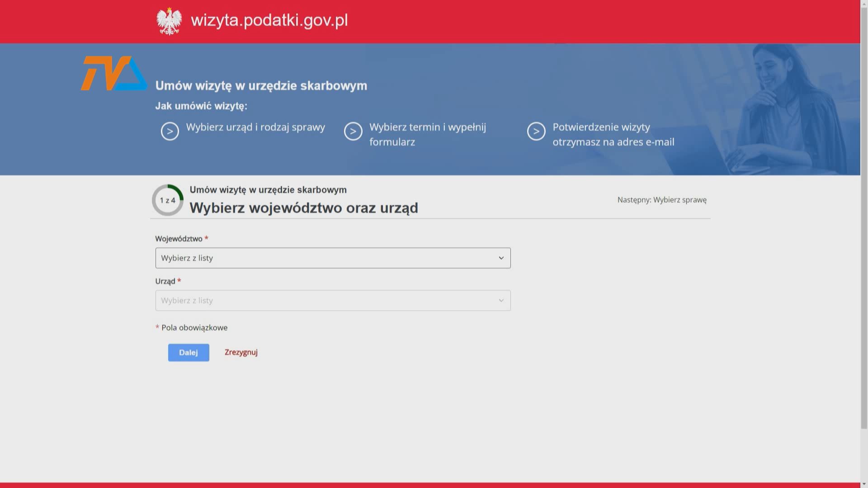Open the Urząd dropdown list
This screenshot has height=488, width=868.
click(x=325, y=300)
